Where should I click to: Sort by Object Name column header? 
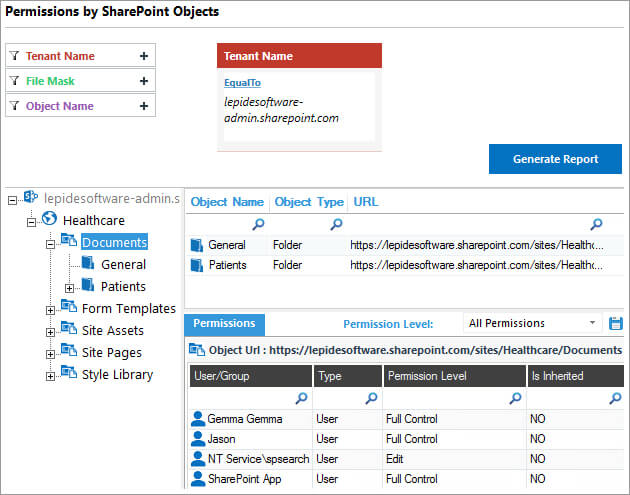227,202
